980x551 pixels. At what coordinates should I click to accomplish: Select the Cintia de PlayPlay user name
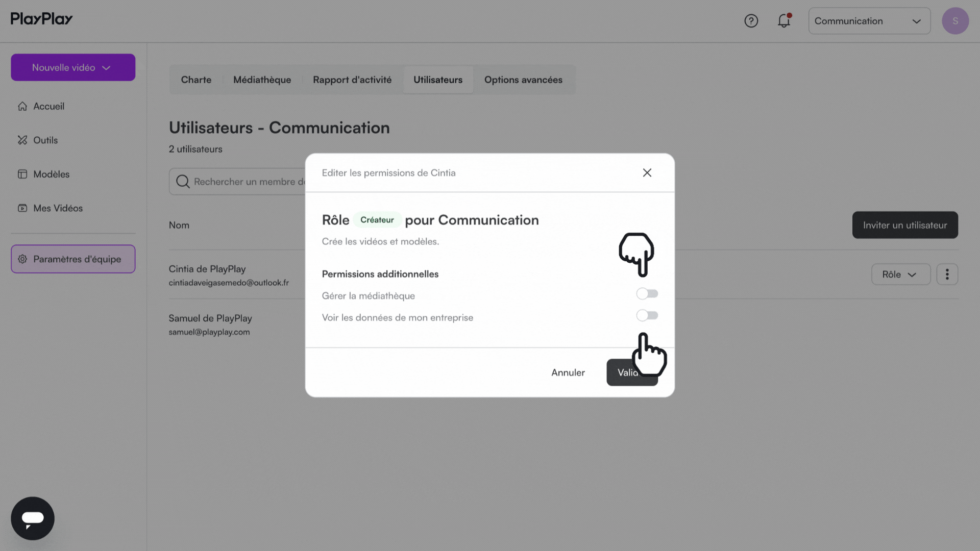pyautogui.click(x=207, y=269)
